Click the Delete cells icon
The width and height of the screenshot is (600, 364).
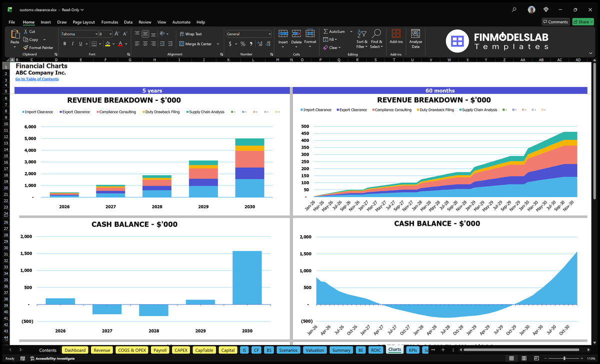point(296,33)
